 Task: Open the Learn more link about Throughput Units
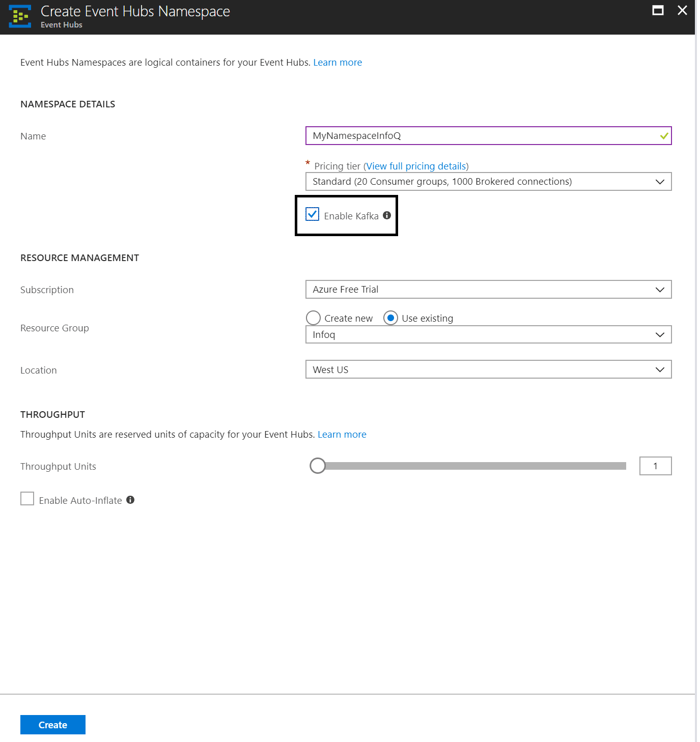tap(342, 434)
